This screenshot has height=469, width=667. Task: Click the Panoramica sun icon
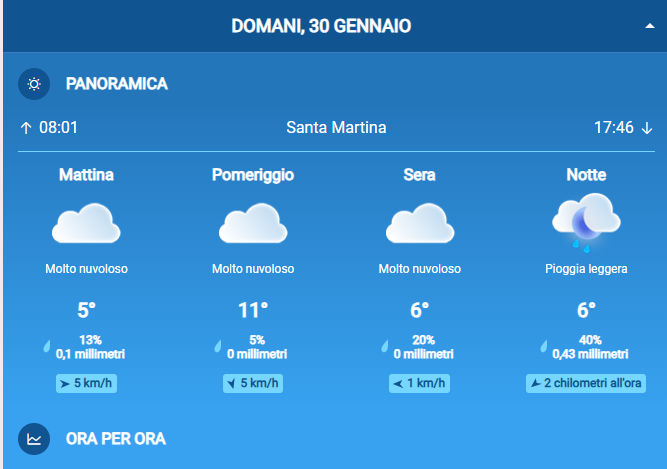point(34,84)
